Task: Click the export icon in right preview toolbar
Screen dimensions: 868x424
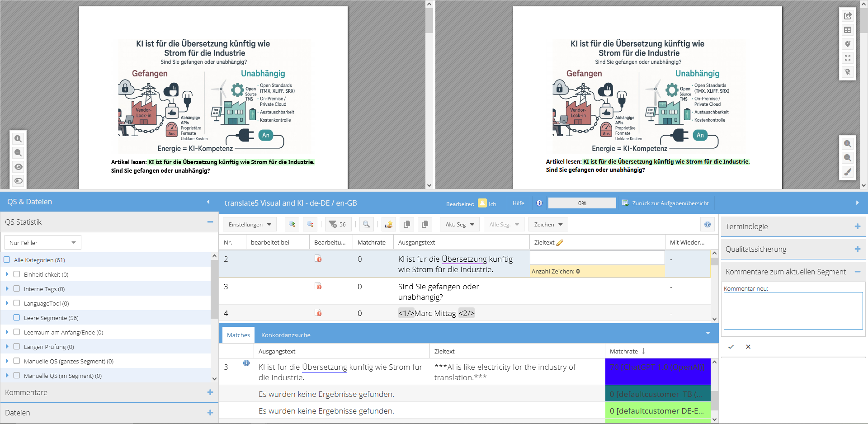Action: click(x=848, y=16)
